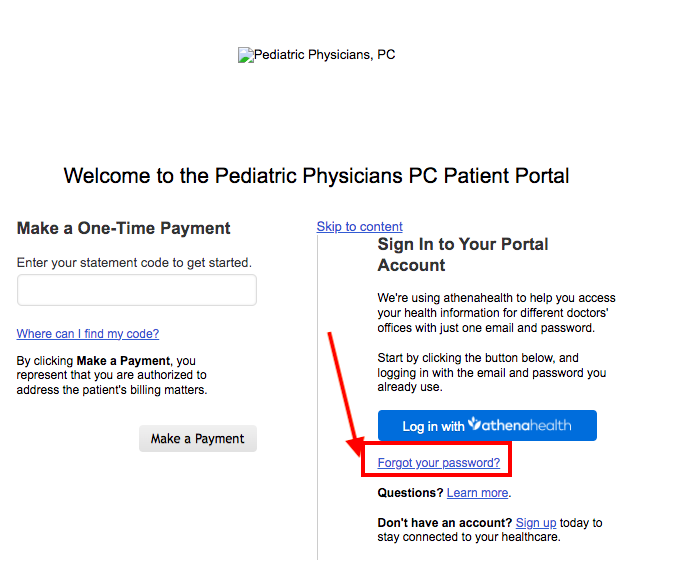Viewport: 678px width, 583px height.
Task: Click the "Sign In to Your Portal Account" heading
Action: click(x=463, y=255)
